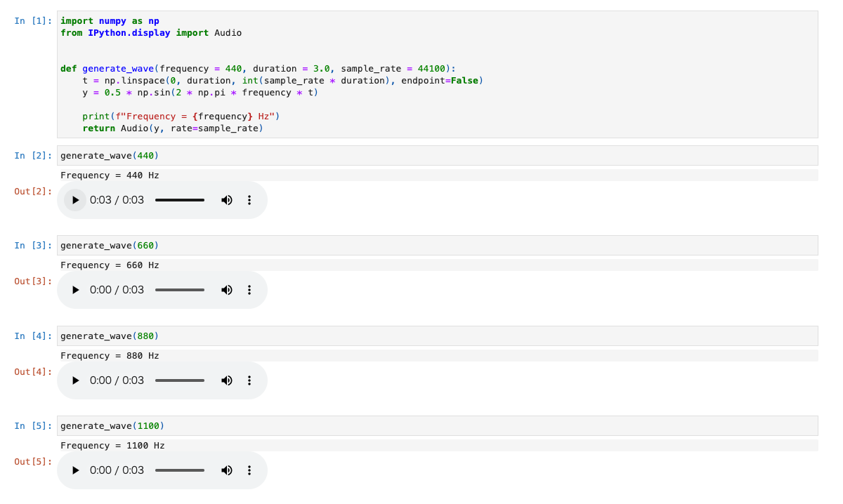This screenshot has width=843, height=504.
Task: Play the 880 Hz audio output
Action: [x=75, y=380]
